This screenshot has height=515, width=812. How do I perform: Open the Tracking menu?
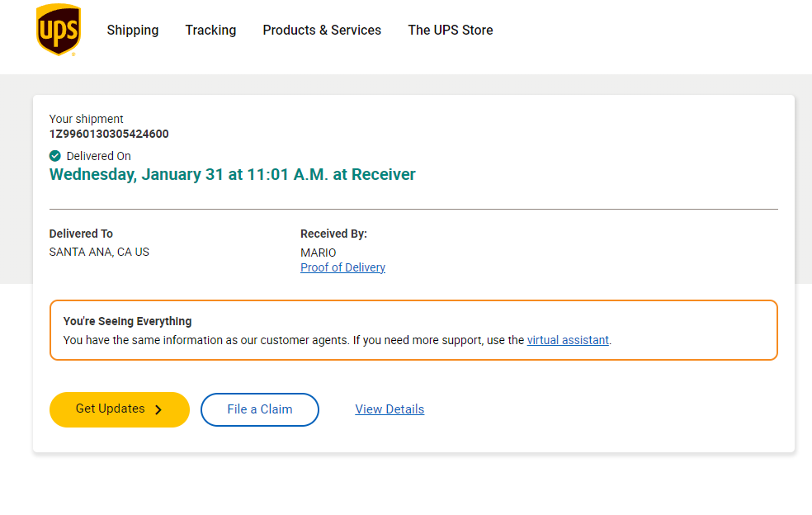tap(210, 30)
